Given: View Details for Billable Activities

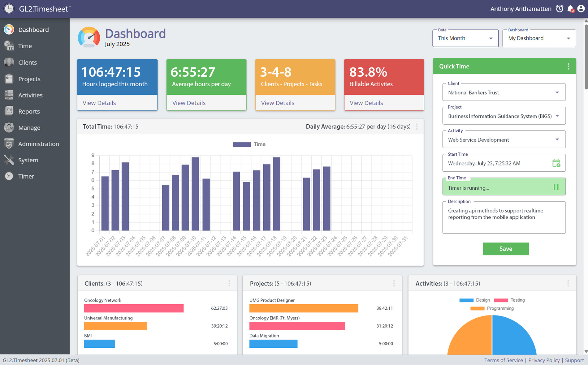Looking at the screenshot, I should point(366,103).
